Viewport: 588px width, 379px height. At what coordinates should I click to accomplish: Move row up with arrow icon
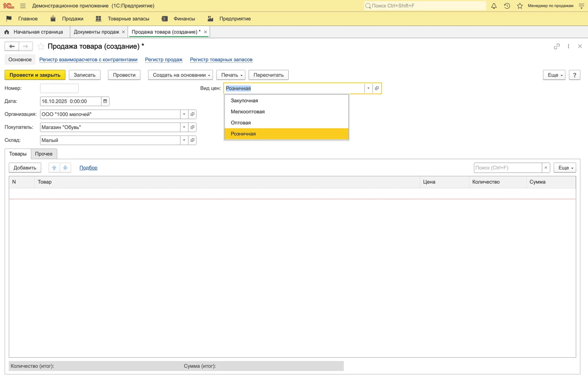(54, 168)
